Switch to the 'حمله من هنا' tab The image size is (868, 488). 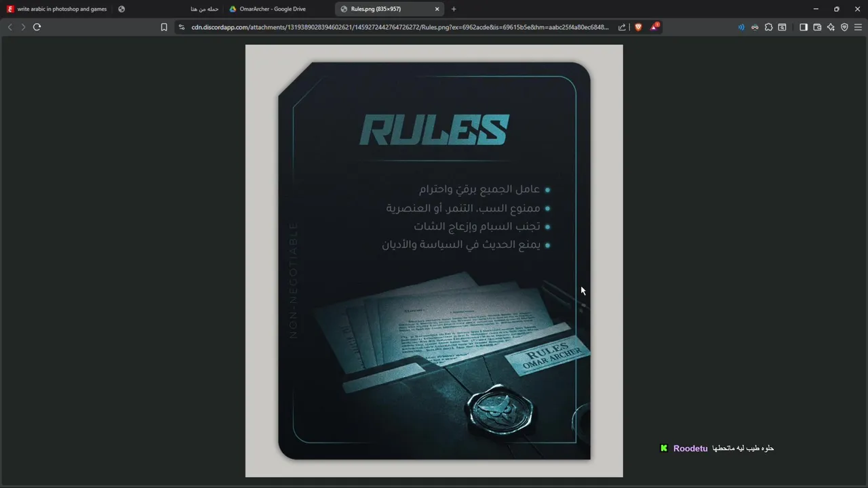[203, 9]
